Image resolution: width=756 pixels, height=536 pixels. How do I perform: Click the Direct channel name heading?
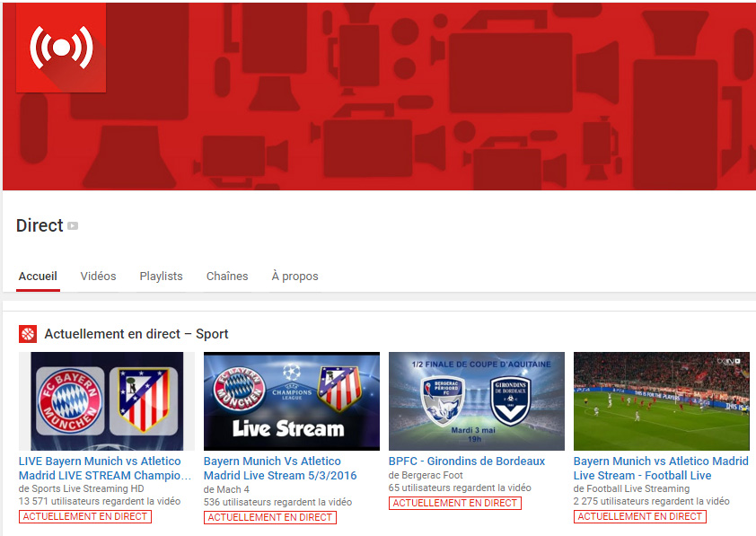click(x=40, y=225)
